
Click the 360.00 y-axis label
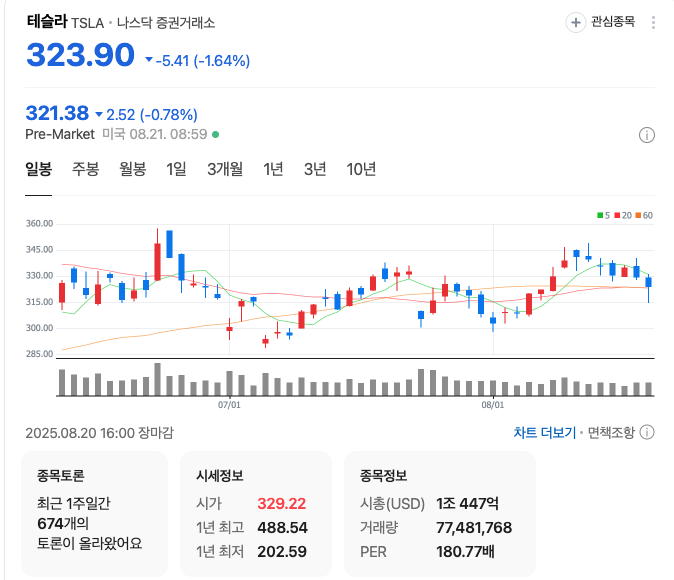tap(40, 224)
